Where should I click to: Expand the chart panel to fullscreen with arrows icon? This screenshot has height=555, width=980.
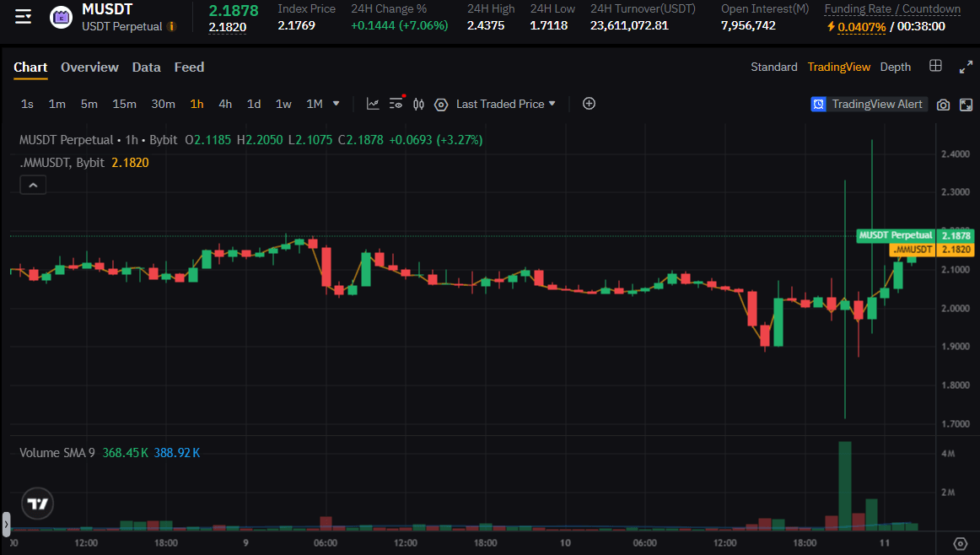point(966,67)
